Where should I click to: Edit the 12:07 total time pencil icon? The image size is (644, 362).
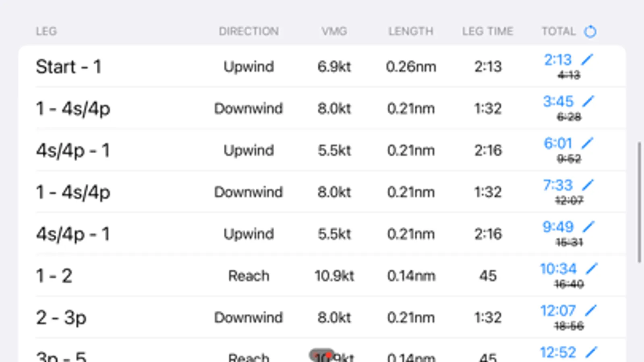[x=590, y=310]
